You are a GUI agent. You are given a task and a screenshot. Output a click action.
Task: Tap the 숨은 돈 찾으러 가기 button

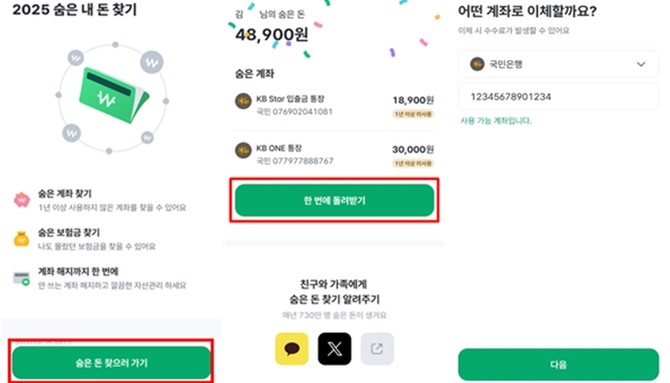(112, 362)
